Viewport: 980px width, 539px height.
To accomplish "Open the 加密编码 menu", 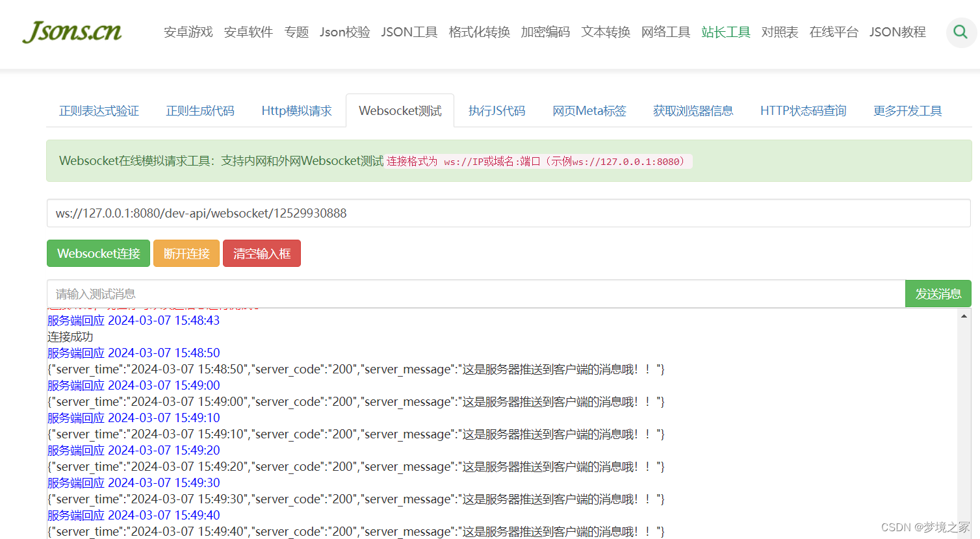I will point(545,32).
